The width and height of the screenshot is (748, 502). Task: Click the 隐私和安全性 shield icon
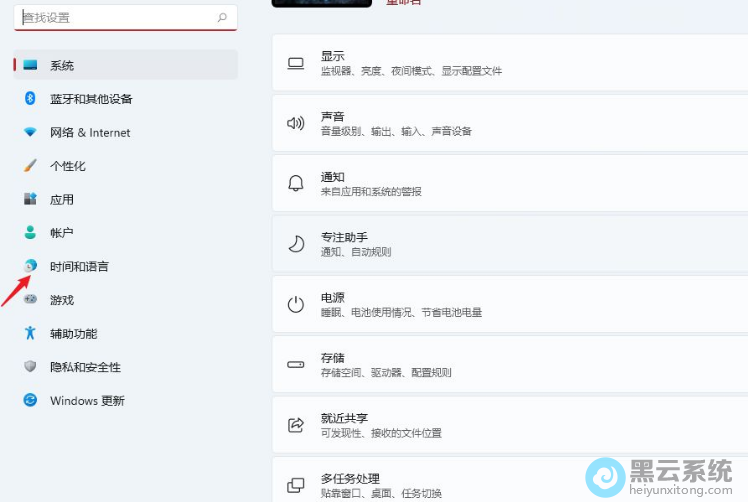tap(30, 367)
